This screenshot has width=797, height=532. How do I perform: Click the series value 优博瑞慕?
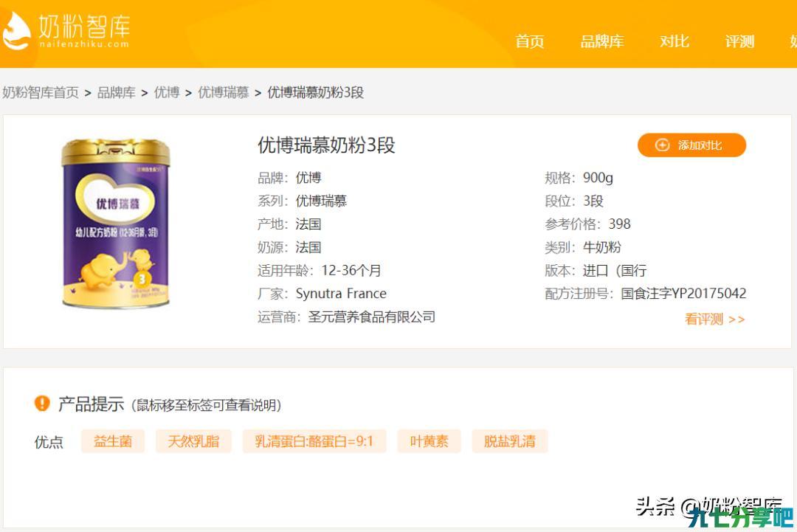tap(321, 201)
